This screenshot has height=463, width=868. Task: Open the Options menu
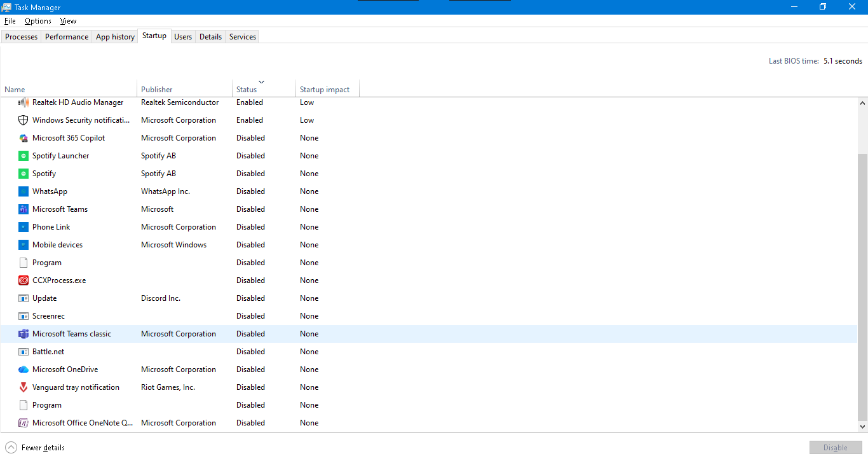[38, 21]
